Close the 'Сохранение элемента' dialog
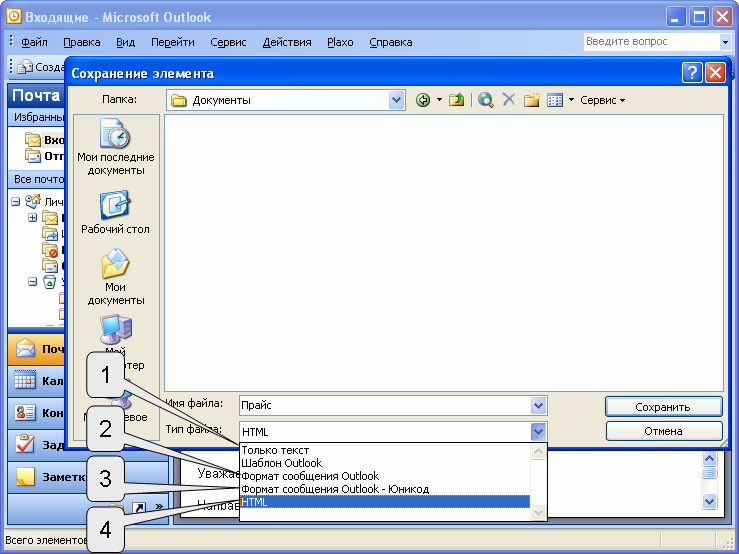The width and height of the screenshot is (739, 554). coord(715,73)
